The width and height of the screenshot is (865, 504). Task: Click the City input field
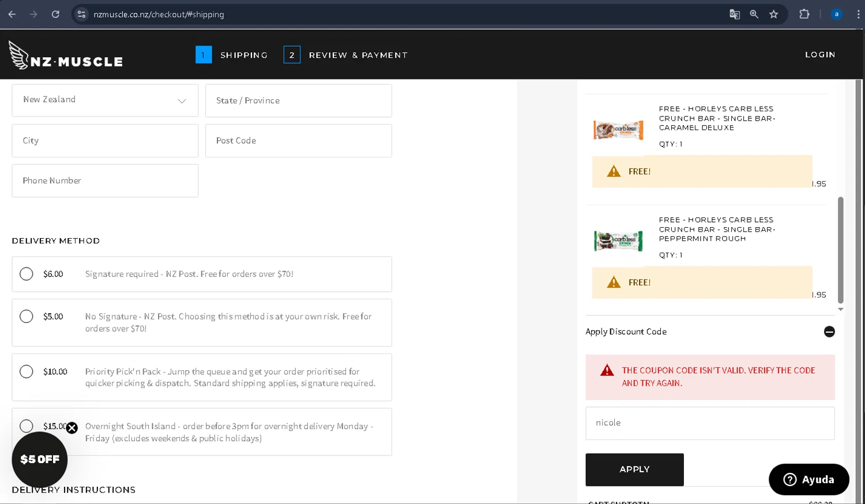105,141
